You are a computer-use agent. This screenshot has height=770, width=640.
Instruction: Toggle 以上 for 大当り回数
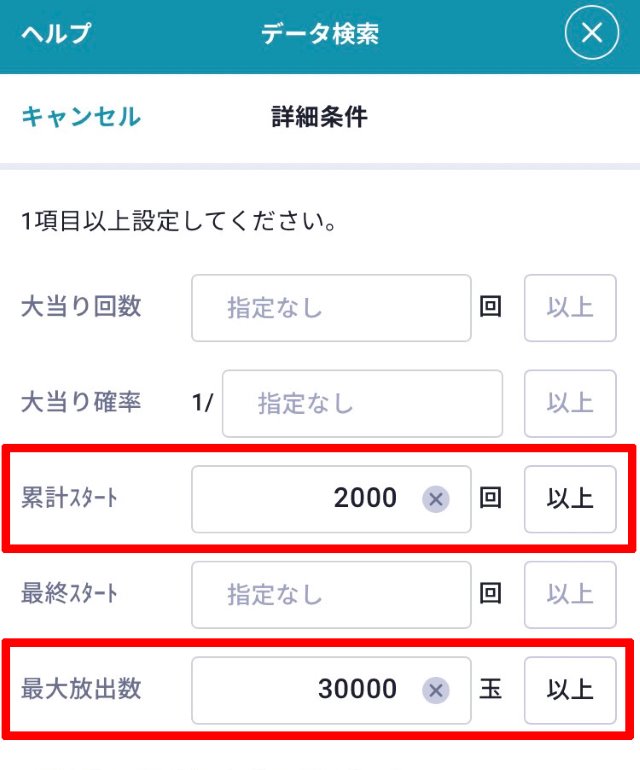(x=570, y=307)
